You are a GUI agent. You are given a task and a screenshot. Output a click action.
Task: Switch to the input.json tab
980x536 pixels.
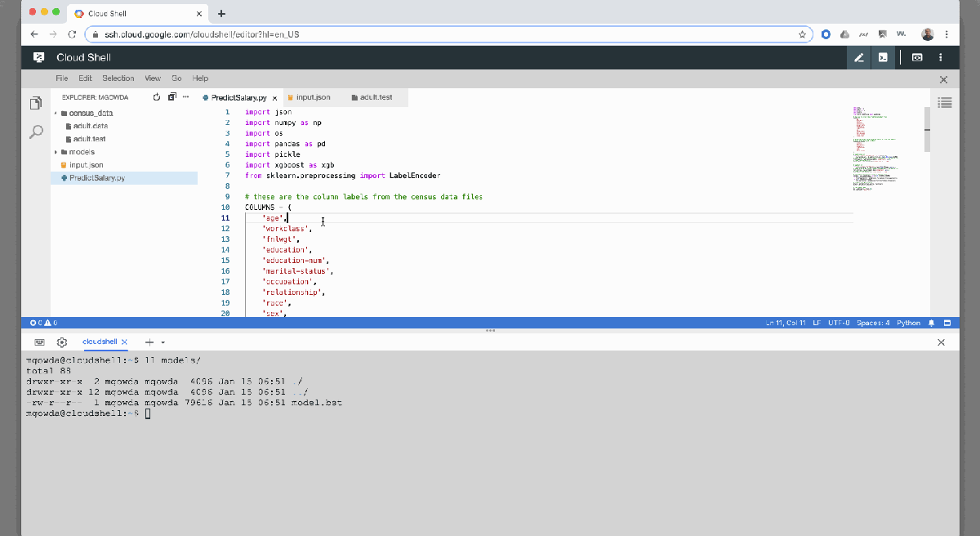(313, 97)
